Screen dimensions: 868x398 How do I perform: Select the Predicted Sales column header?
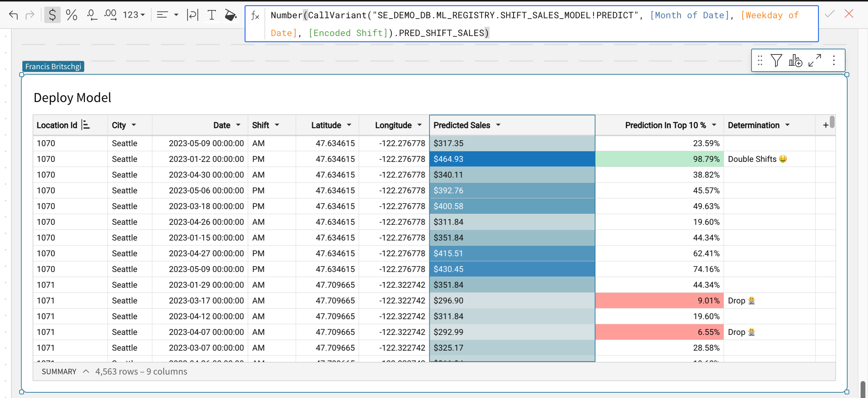tap(512, 125)
